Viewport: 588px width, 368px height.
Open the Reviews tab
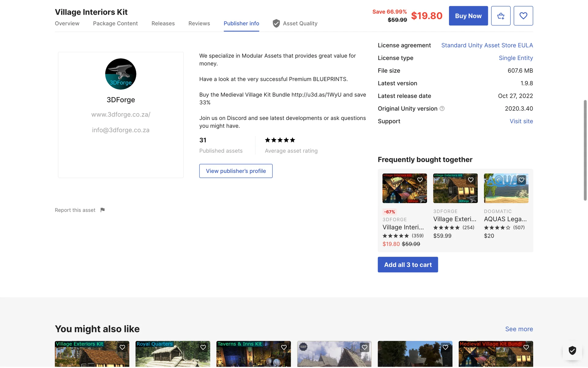click(x=199, y=24)
